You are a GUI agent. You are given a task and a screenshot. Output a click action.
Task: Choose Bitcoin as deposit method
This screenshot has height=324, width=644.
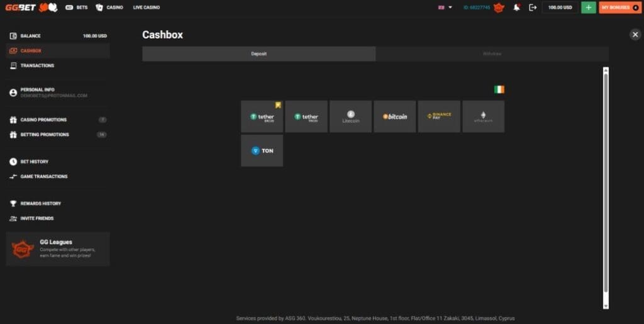coord(395,116)
